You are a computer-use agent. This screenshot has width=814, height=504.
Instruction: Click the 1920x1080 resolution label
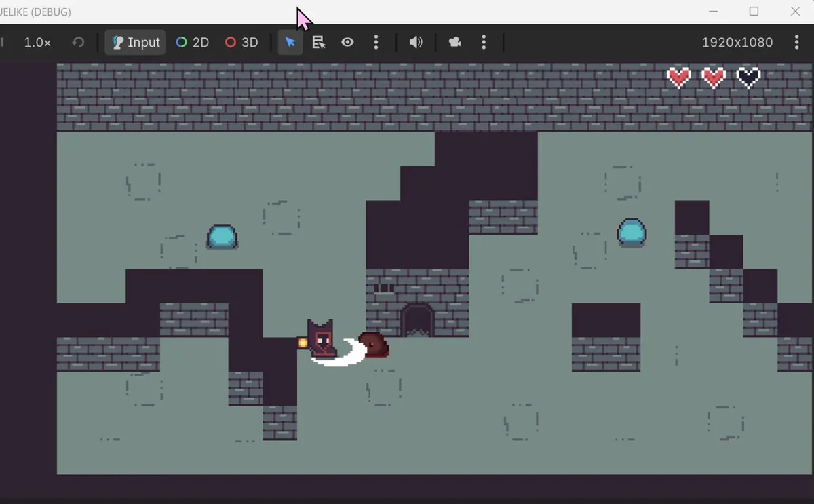[x=737, y=42]
